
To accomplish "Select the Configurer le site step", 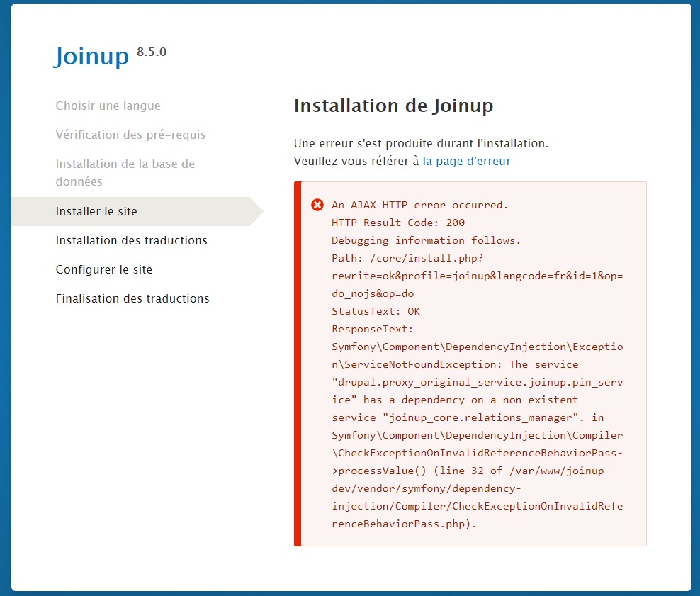I will 106,269.
